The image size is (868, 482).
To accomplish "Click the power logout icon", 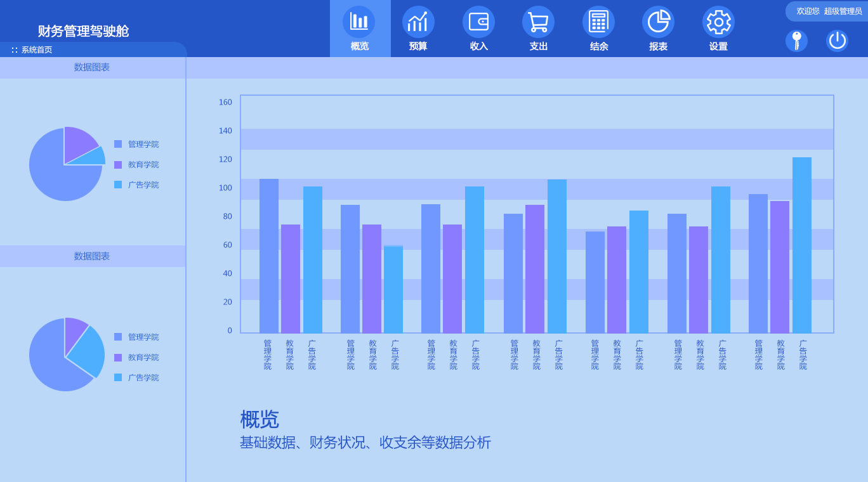I will tap(837, 41).
